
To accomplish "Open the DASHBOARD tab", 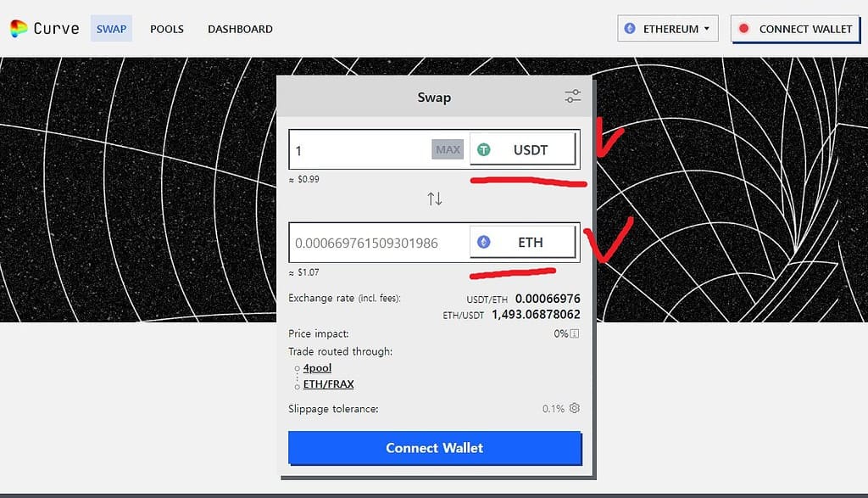I will [240, 29].
